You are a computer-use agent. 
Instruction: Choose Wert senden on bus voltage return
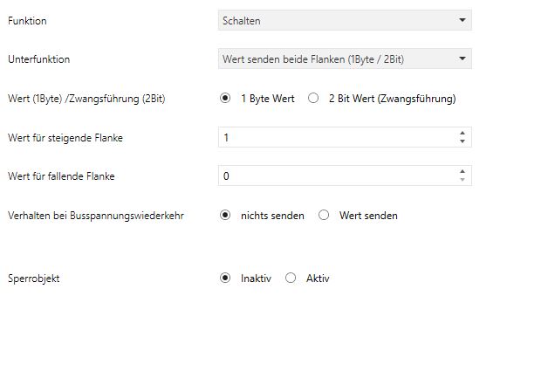pos(324,215)
